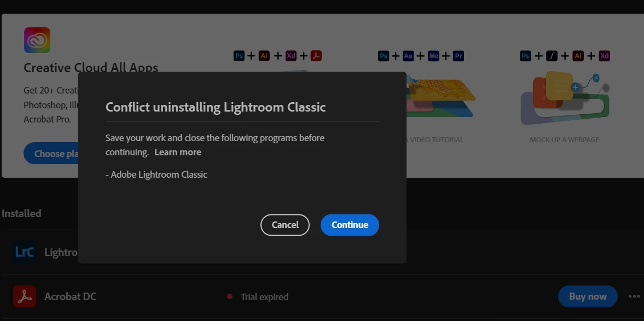The image size is (644, 321).
Task: Click the Trial expired status text
Action: pyautogui.click(x=264, y=297)
